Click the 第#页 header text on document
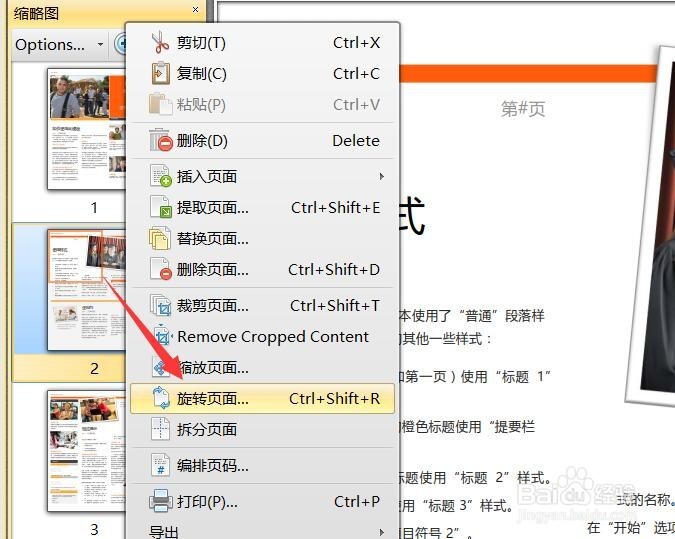 (523, 108)
